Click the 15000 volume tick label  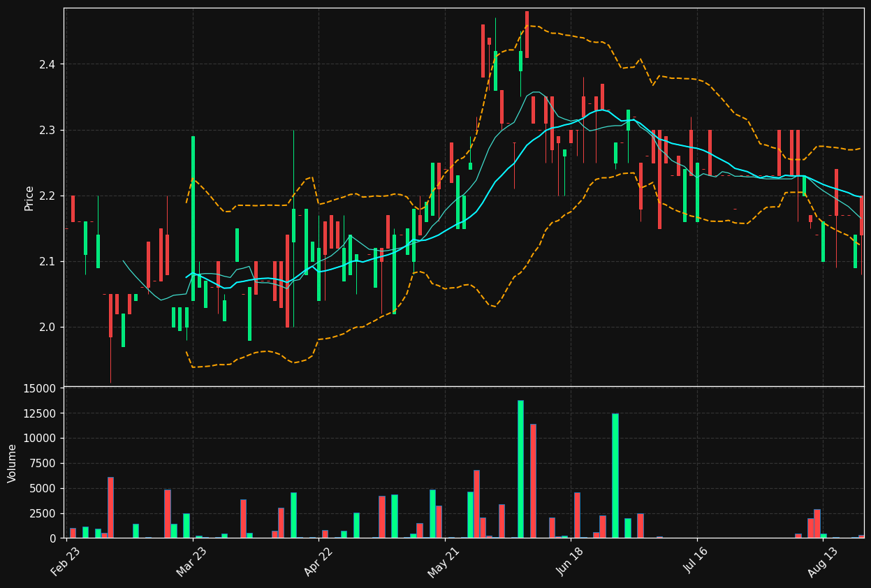tap(39, 388)
